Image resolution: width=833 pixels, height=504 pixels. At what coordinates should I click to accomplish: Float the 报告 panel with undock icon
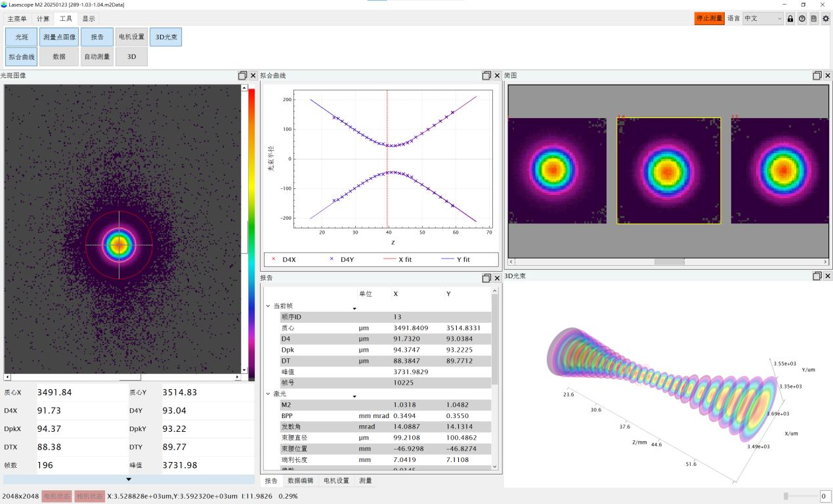[x=486, y=278]
